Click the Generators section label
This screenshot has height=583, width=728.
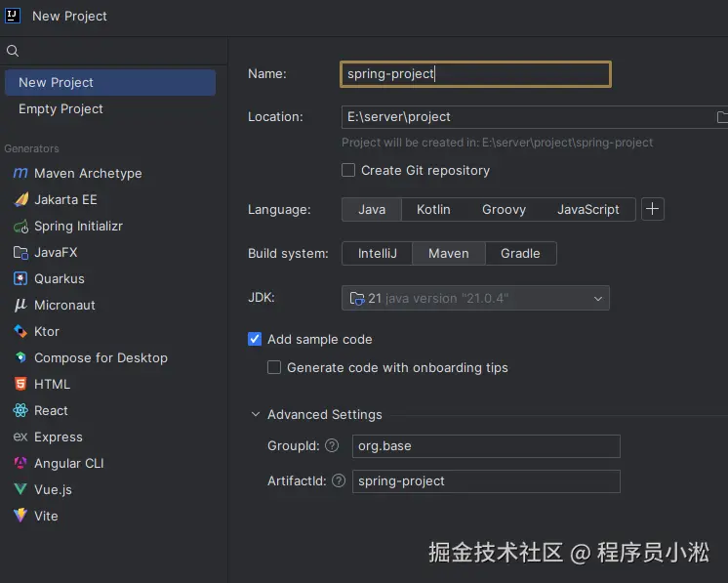click(31, 148)
